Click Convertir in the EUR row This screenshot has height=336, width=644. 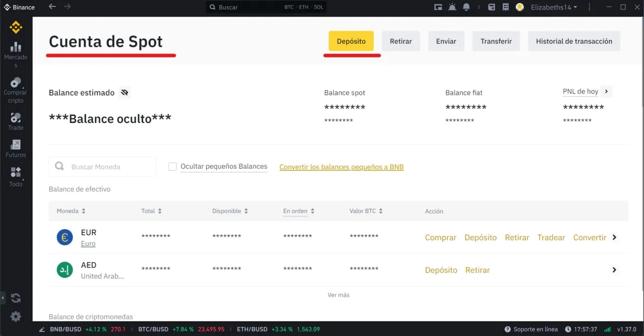pyautogui.click(x=590, y=237)
